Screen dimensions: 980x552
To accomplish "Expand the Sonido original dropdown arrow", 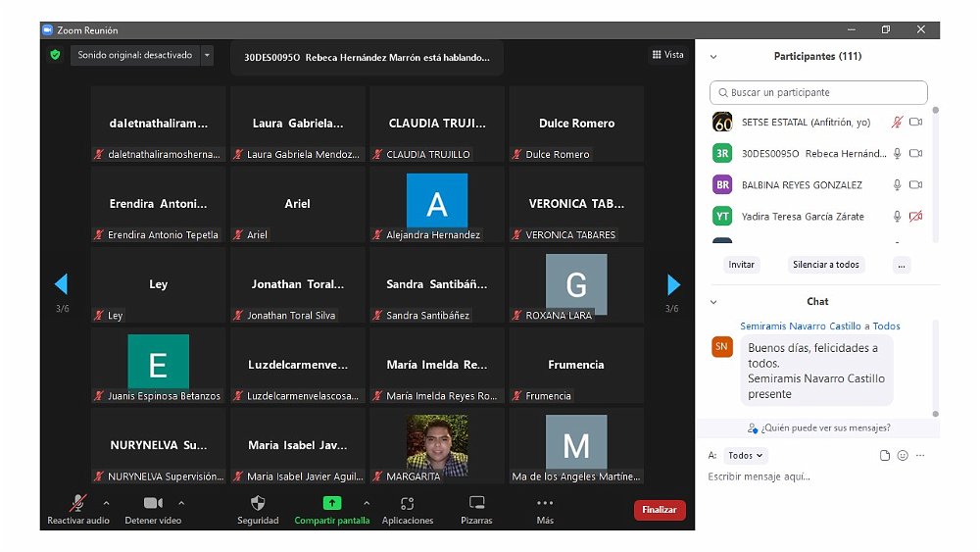I will pyautogui.click(x=207, y=56).
